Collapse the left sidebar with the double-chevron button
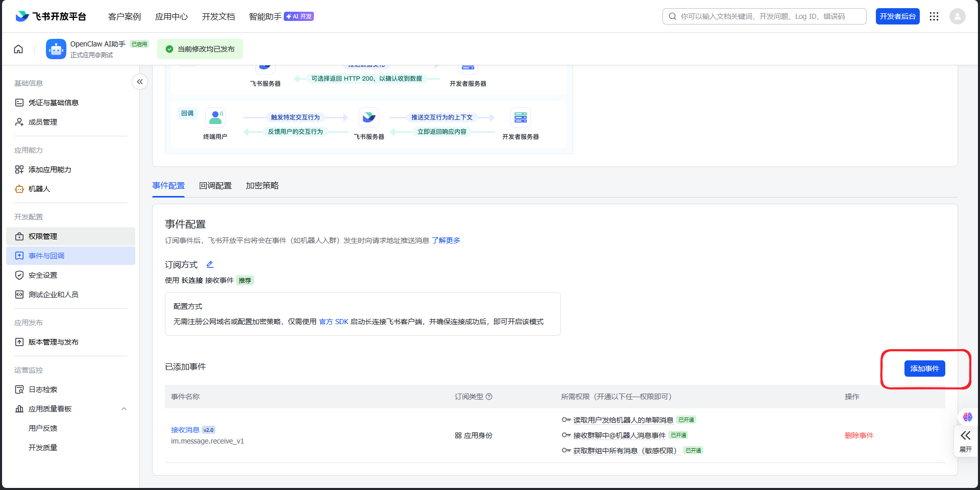The height and width of the screenshot is (490, 980). (x=140, y=82)
